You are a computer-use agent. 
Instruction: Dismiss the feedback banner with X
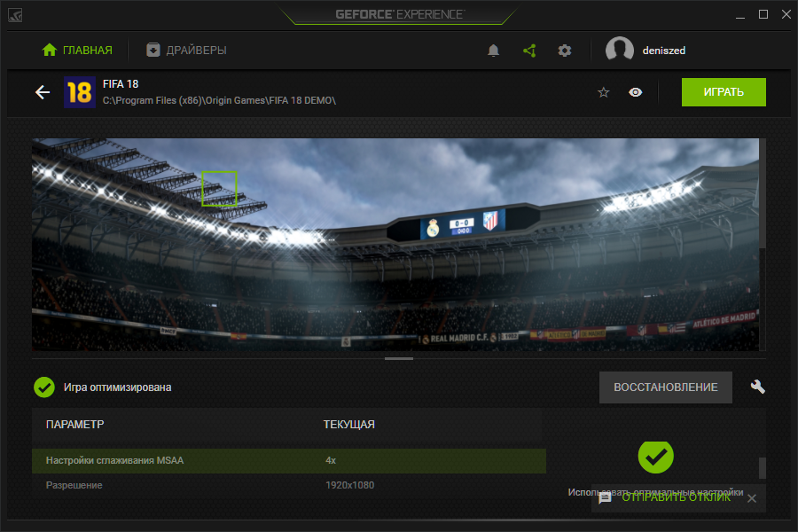point(752,498)
